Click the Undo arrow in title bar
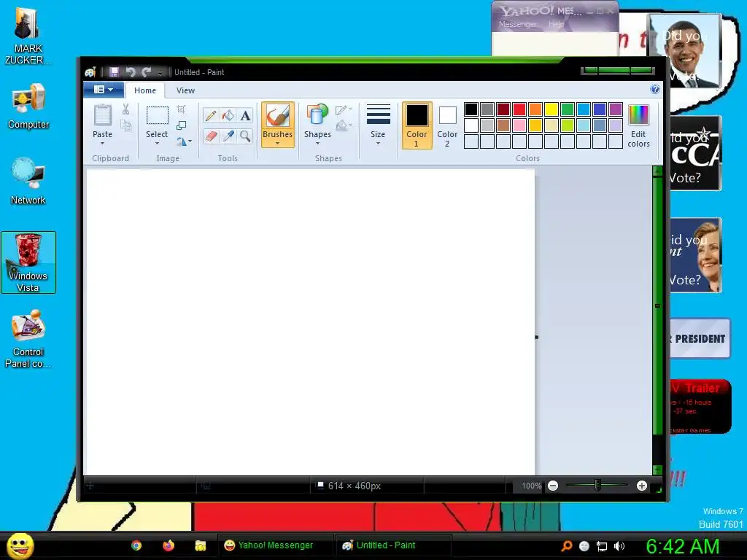Viewport: 747px width, 560px height. click(x=131, y=72)
